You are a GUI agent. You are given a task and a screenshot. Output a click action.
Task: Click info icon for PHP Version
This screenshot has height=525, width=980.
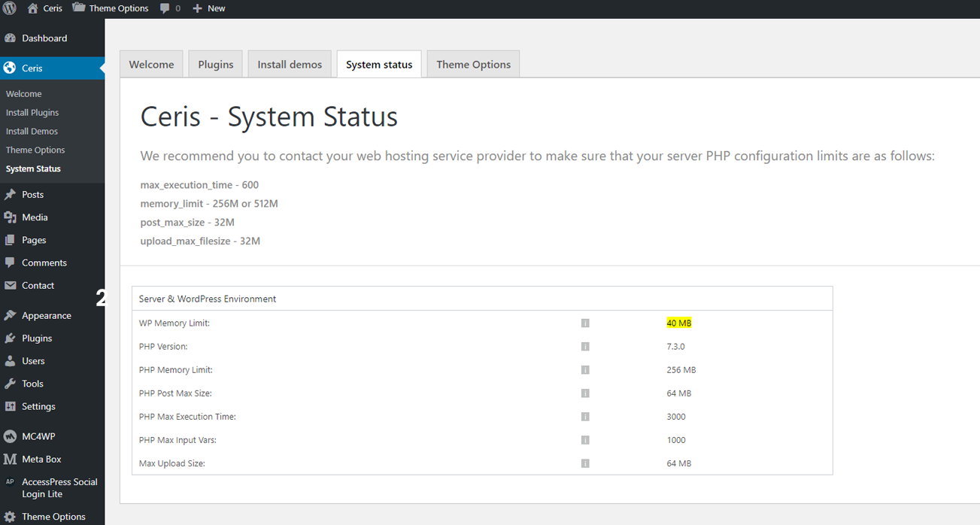pyautogui.click(x=585, y=347)
